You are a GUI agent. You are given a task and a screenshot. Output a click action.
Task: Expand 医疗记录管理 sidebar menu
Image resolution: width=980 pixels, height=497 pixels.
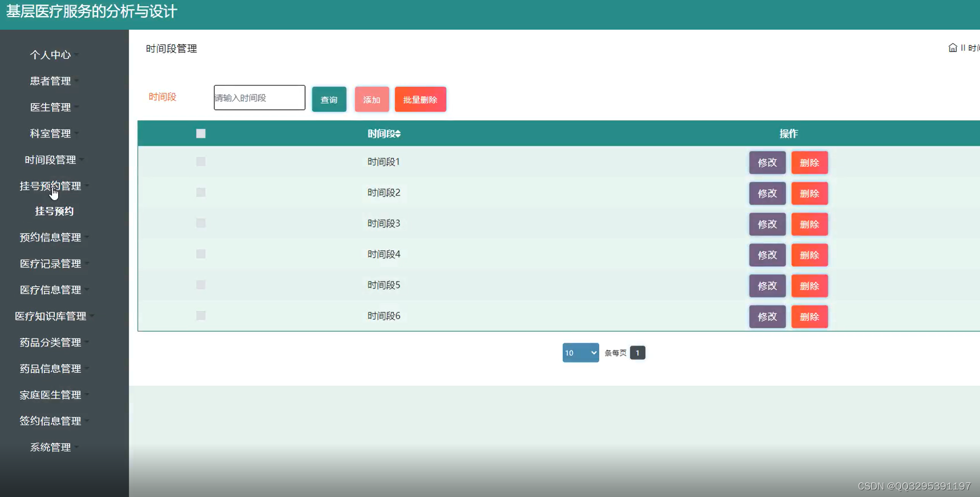coord(54,263)
